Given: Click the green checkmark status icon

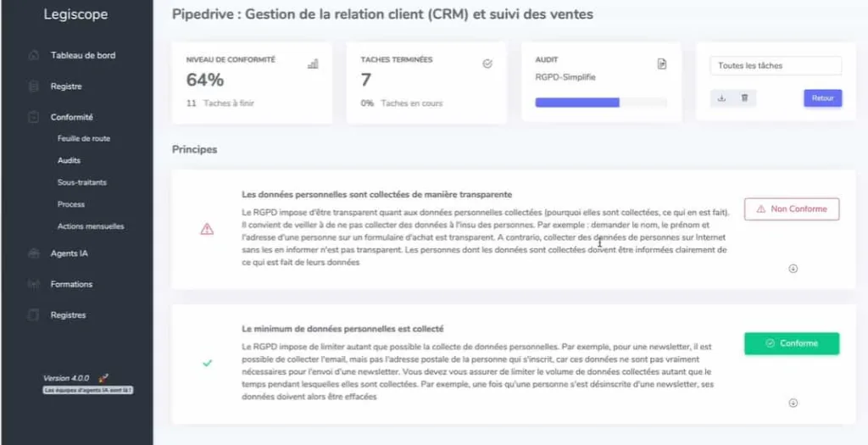Looking at the screenshot, I should (207, 363).
